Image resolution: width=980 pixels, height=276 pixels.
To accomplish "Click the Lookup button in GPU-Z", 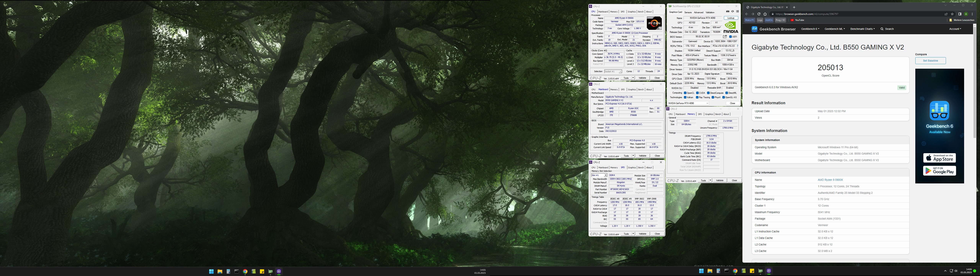I will [x=731, y=18].
